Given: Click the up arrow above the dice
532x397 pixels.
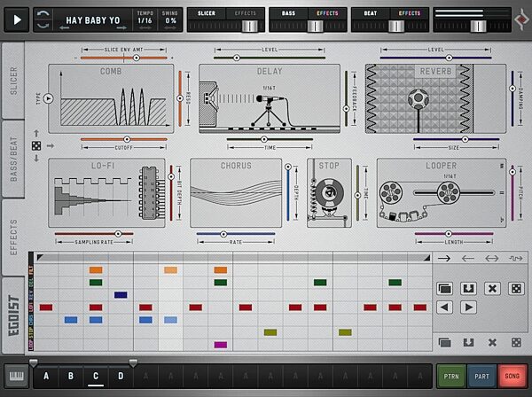Looking at the screenshot, I should [x=36, y=133].
